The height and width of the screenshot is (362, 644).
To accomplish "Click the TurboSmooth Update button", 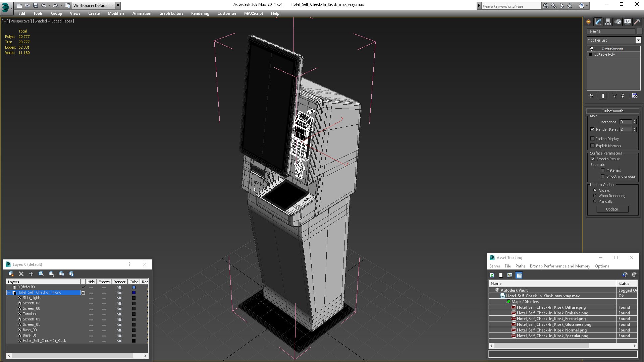I will [x=612, y=209].
